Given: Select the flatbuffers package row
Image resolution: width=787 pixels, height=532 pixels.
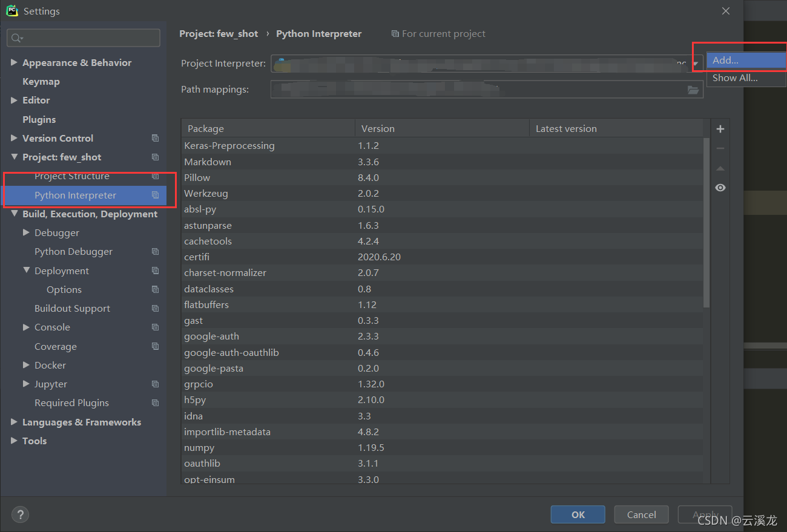Looking at the screenshot, I should point(443,304).
